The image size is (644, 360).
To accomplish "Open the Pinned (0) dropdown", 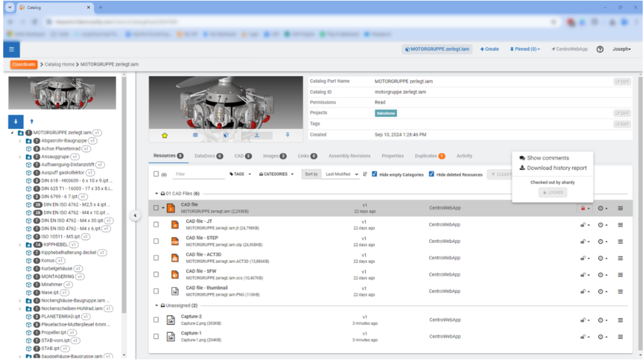I will (x=525, y=49).
